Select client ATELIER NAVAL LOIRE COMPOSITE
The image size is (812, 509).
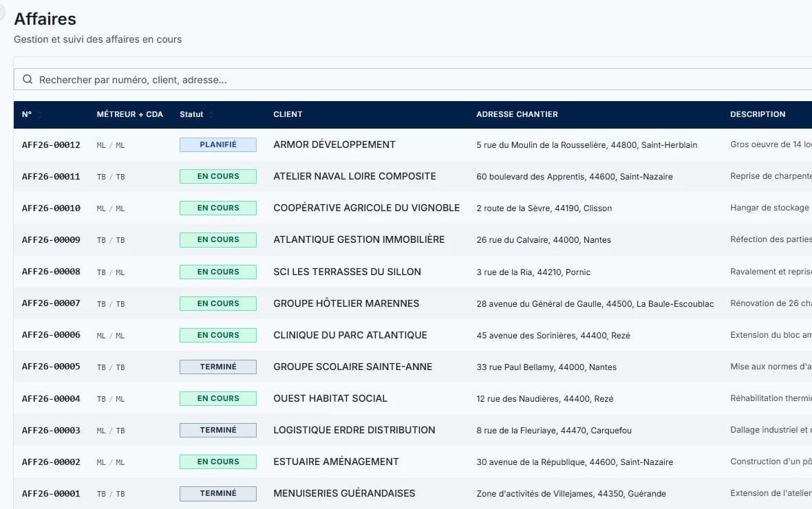pyautogui.click(x=354, y=176)
